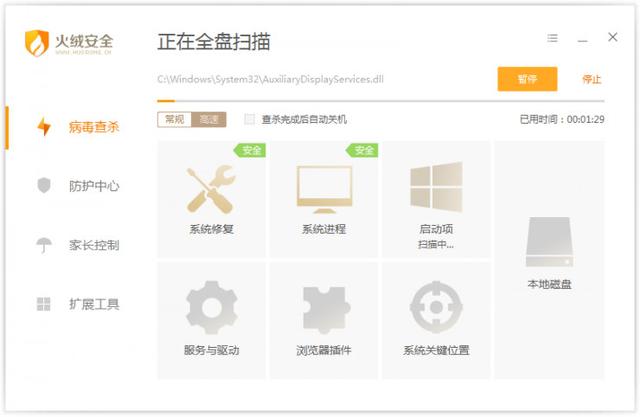The width and height of the screenshot is (640, 417).
Task: Select the 系统关键位置 target icon
Action: (436, 307)
